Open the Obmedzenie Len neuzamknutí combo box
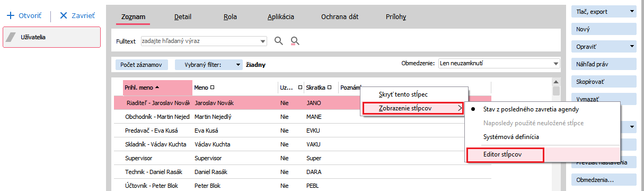This screenshot has width=644, height=191. 499,64
